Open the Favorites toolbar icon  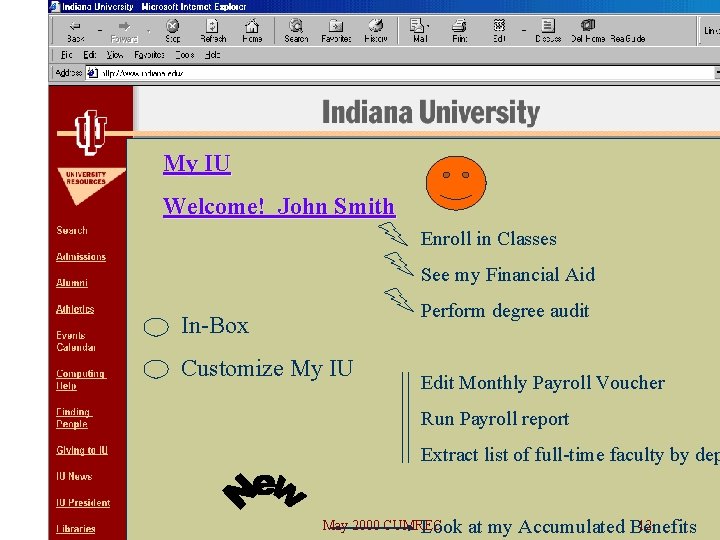point(336,25)
